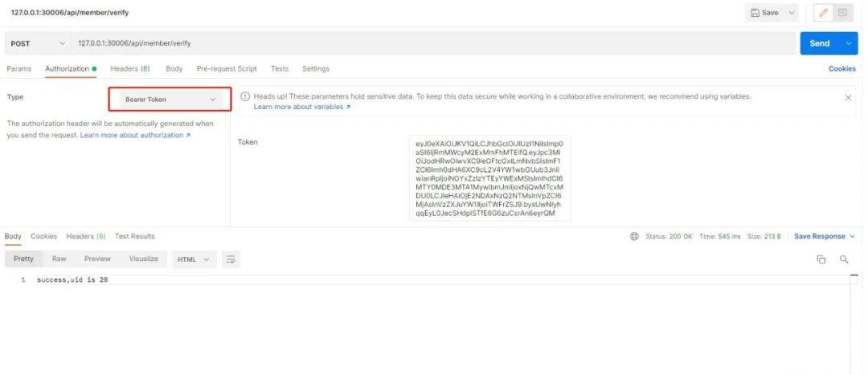Open the POST method dropdown
Image resolution: width=868 pixels, height=375 pixels.
click(x=38, y=43)
